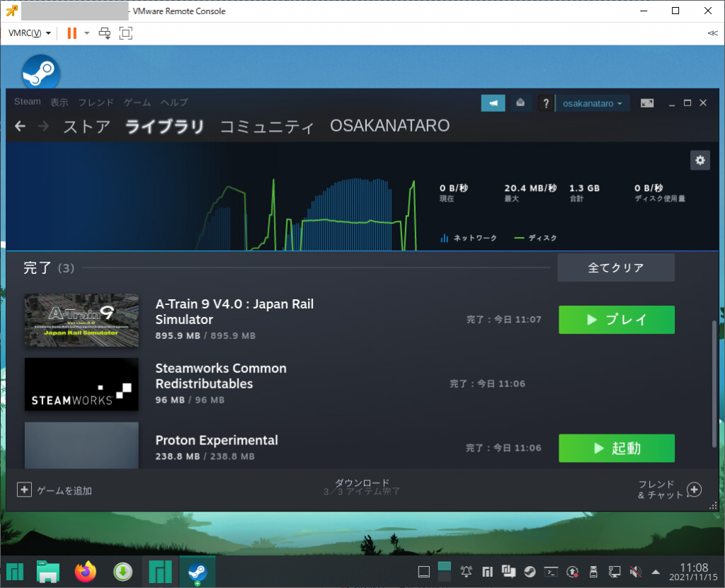Click the ネットワーク graph legend
This screenshot has width=725, height=588.
pyautogui.click(x=469, y=238)
